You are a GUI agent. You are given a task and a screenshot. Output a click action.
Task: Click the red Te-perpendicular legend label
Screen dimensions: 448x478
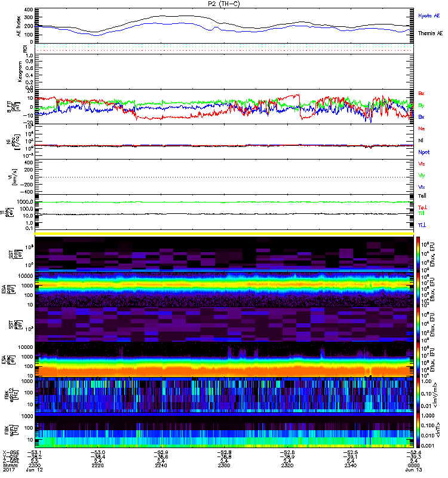[422, 207]
